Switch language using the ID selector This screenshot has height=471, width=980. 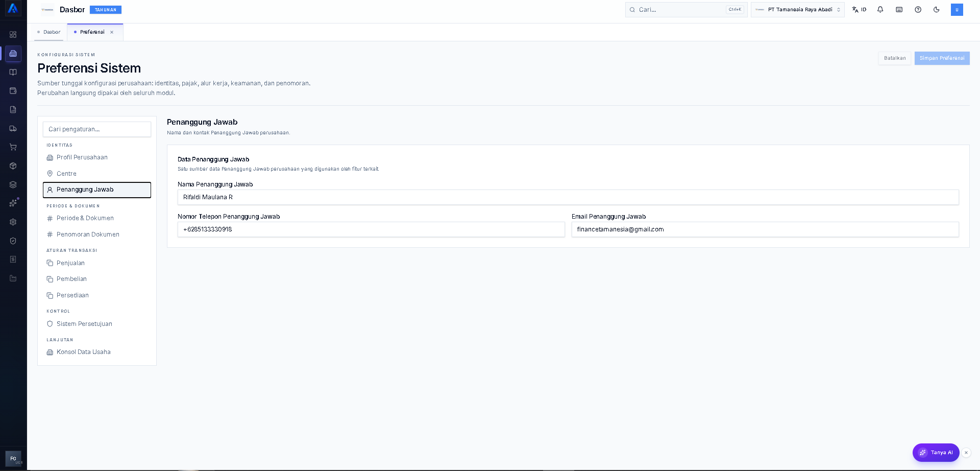click(860, 10)
